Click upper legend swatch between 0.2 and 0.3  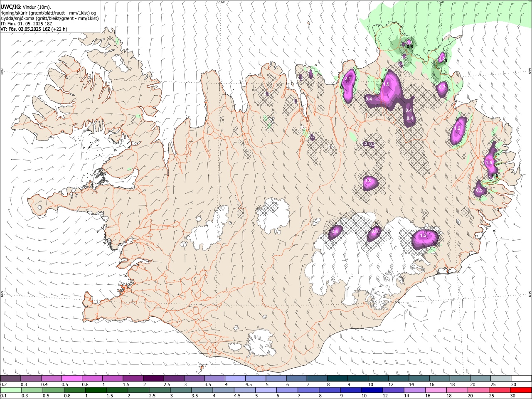10,379
